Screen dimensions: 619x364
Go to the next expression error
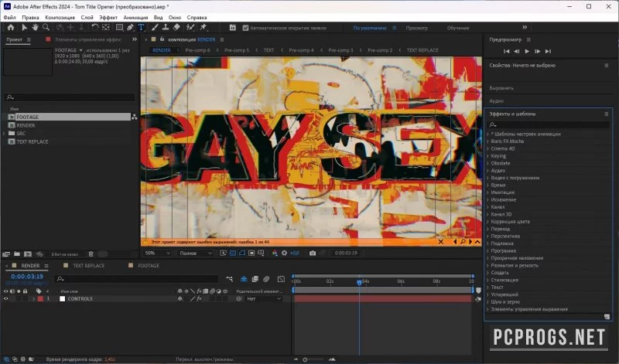coord(470,242)
